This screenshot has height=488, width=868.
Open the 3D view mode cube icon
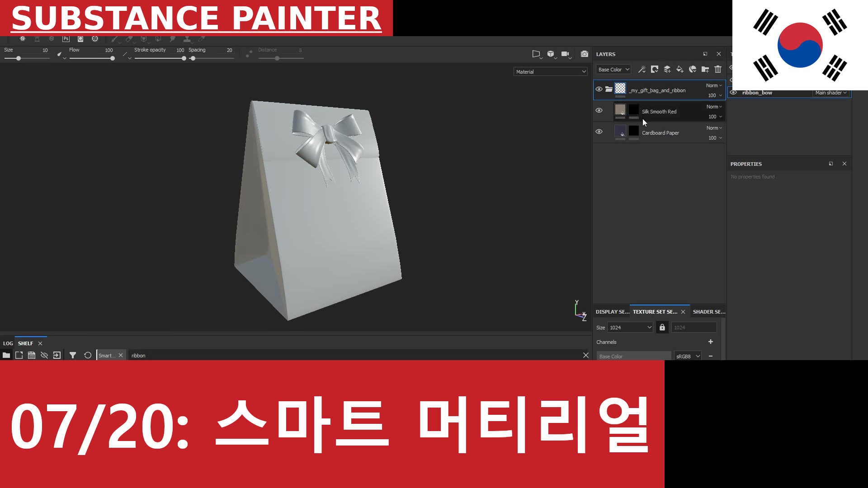click(551, 54)
